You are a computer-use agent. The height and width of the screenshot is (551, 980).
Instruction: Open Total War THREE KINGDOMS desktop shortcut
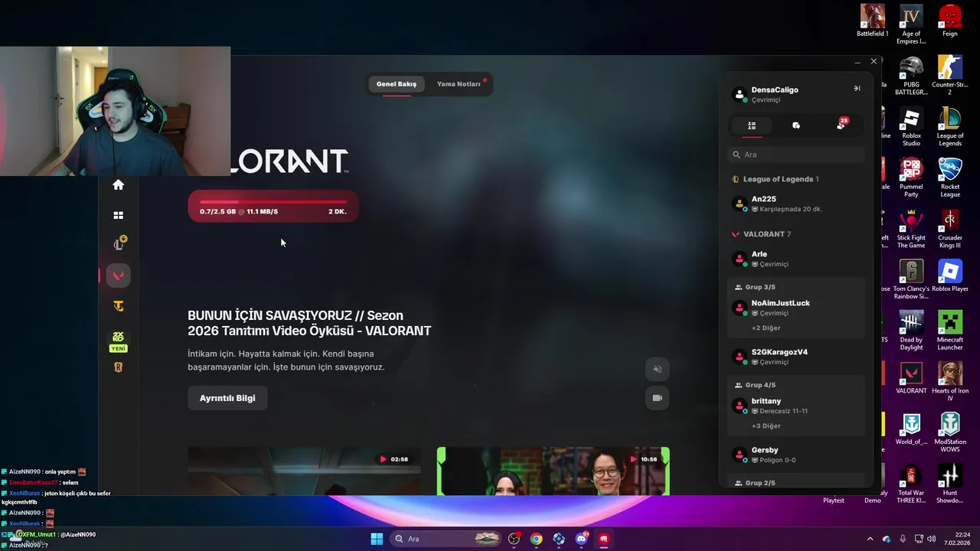tap(911, 484)
